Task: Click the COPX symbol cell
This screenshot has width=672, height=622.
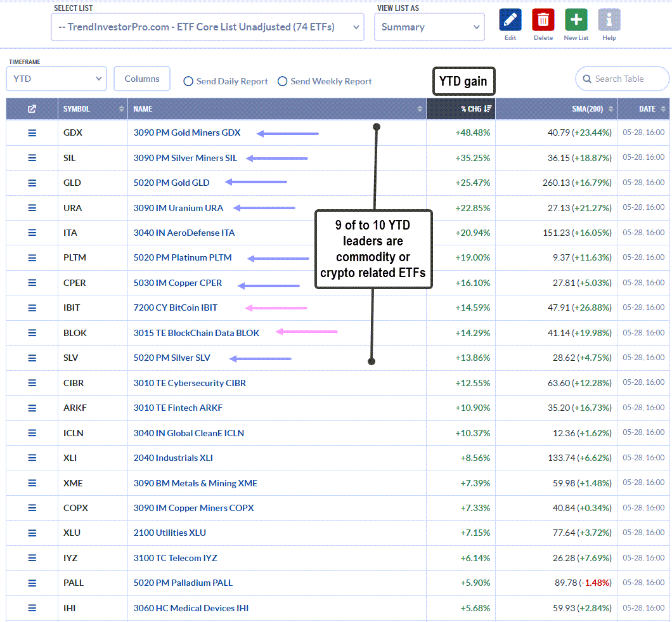Action: click(x=93, y=508)
